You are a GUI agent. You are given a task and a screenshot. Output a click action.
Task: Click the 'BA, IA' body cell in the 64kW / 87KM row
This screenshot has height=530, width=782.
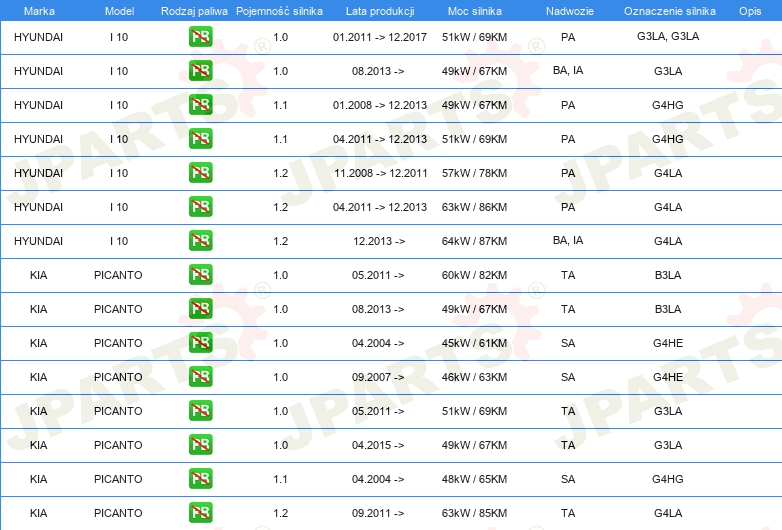[x=568, y=240]
